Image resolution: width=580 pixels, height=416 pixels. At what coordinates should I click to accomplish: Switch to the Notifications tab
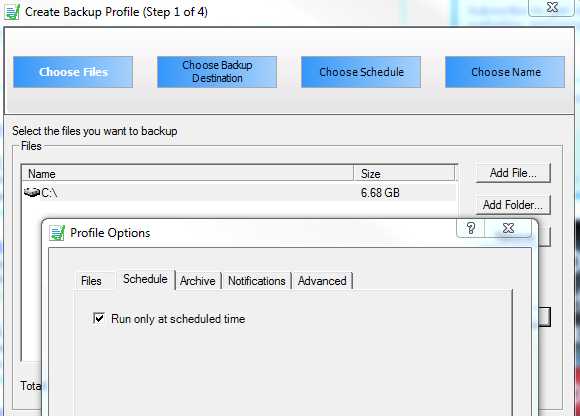(257, 281)
